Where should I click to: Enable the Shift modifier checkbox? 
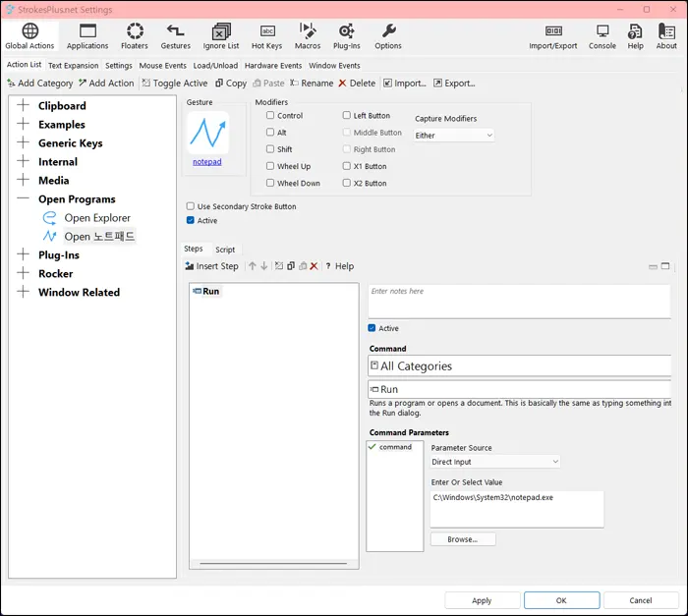tap(270, 148)
